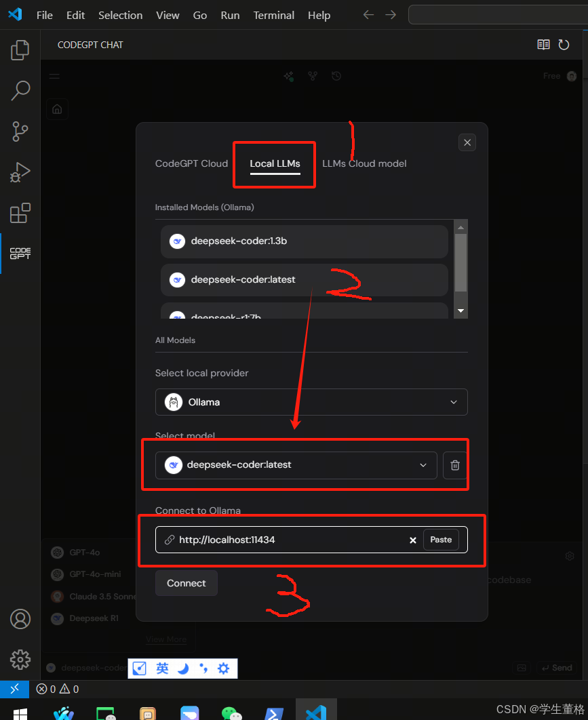Click the VS Code taskbar icon
This screenshot has width=588, height=720.
(316, 711)
